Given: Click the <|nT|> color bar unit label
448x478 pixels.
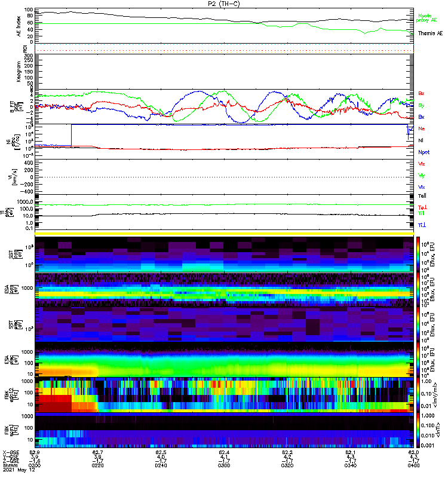Looking at the screenshot, I should pos(438,430).
